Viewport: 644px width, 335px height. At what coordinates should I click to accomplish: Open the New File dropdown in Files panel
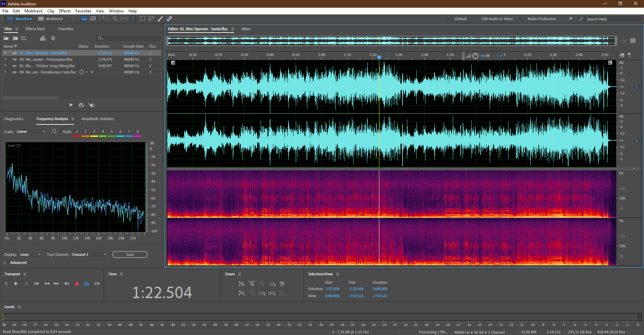coord(24,38)
